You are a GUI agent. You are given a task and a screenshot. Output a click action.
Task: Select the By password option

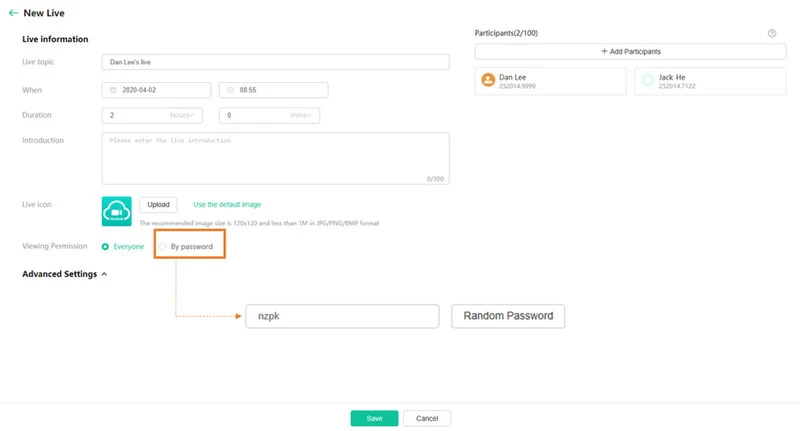(x=163, y=246)
